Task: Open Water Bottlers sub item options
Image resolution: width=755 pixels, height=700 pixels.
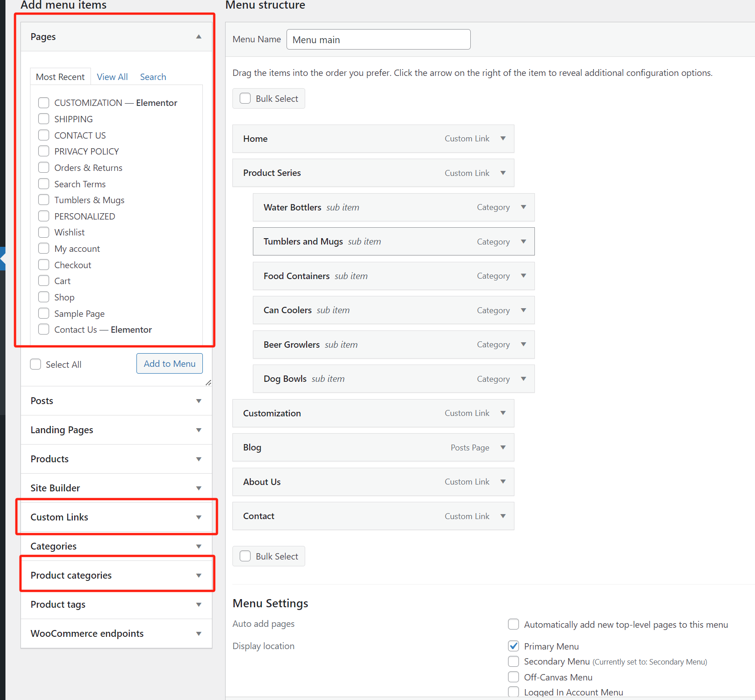Action: click(523, 207)
